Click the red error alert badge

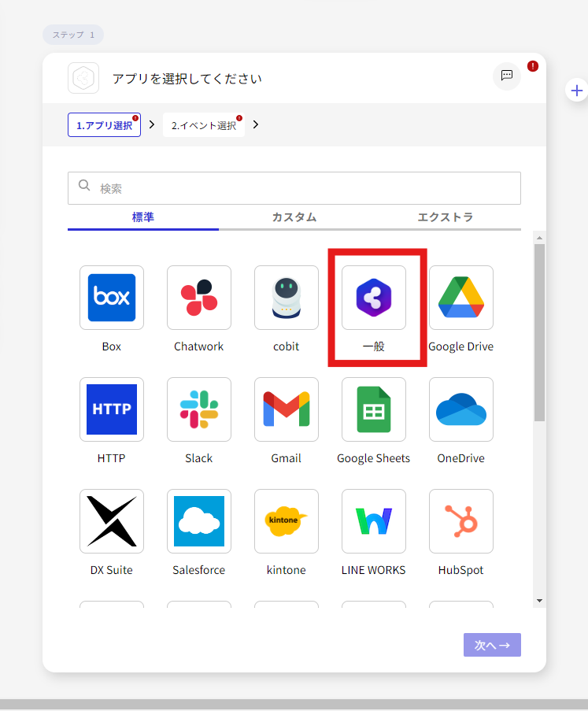(533, 66)
